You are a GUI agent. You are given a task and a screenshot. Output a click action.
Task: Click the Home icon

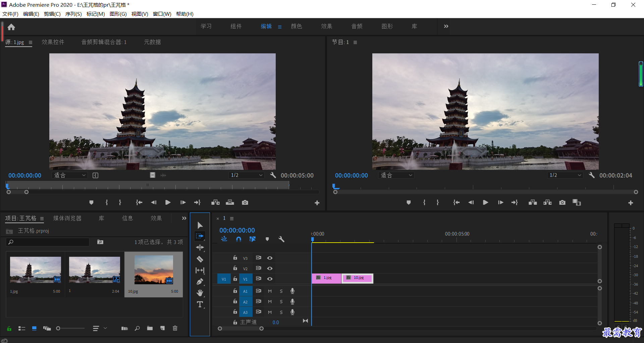(11, 27)
